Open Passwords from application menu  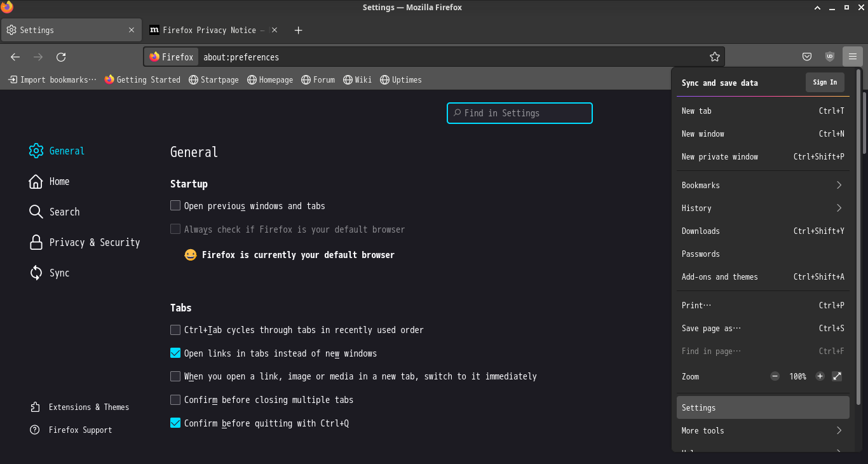763,254
